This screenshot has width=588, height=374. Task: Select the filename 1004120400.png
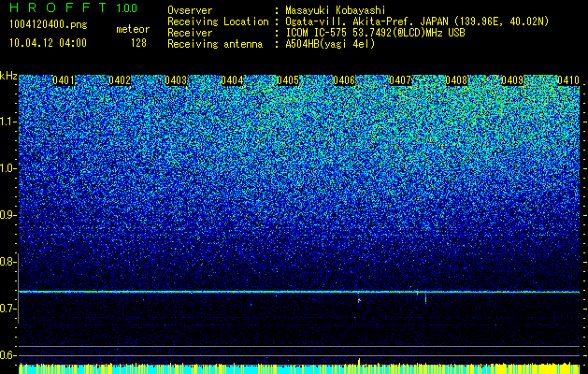[49, 24]
